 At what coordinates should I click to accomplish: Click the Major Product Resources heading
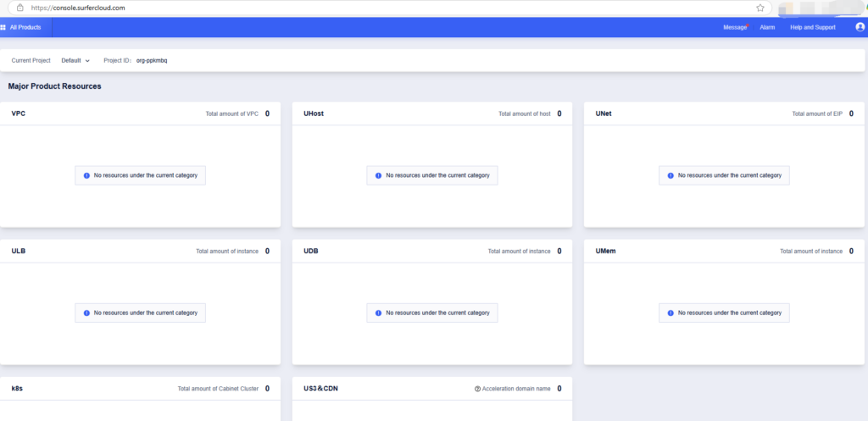pyautogui.click(x=55, y=86)
